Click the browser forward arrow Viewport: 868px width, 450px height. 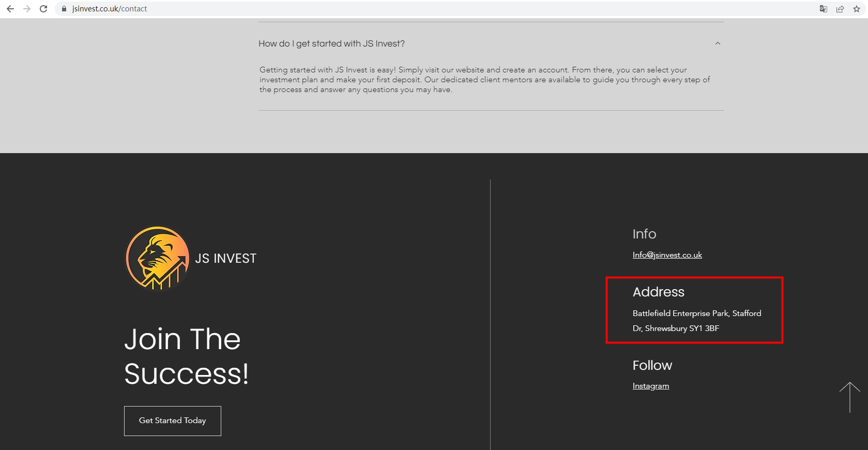tap(27, 9)
